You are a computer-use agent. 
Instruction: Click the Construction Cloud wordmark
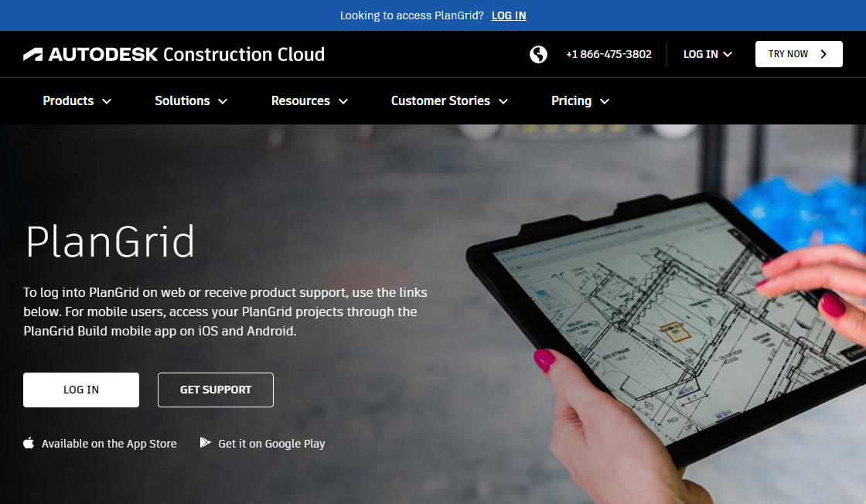244,54
